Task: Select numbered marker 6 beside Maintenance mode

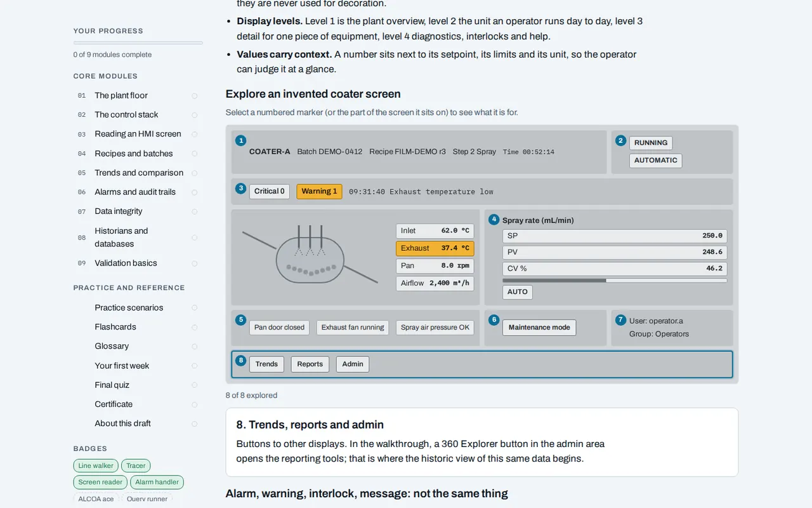Action: 494,320
